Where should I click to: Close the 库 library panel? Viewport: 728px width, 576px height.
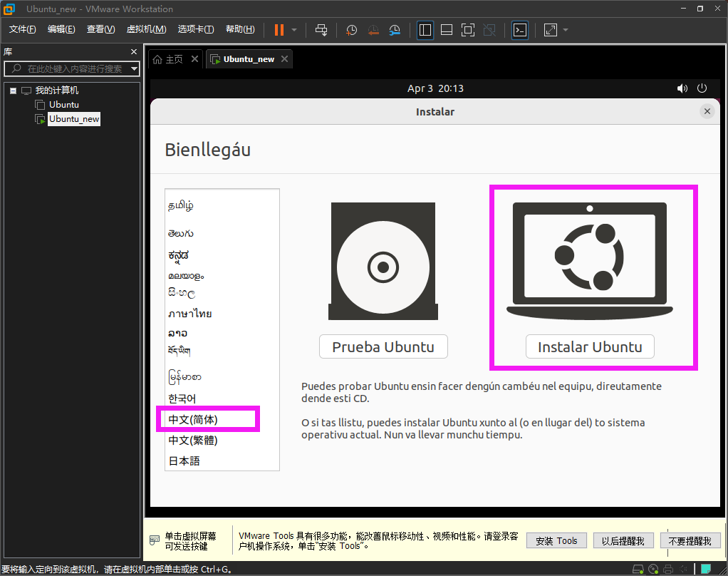click(x=134, y=51)
